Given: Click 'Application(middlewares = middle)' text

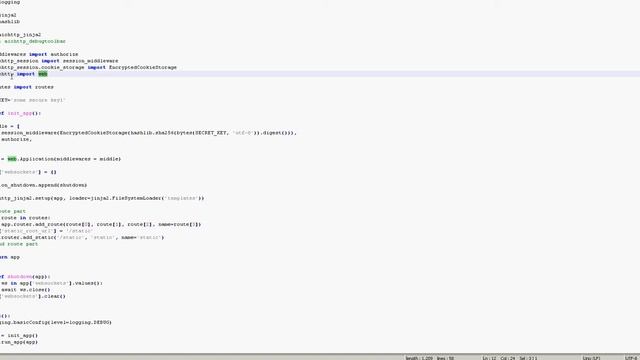Looking at the screenshot, I should click(70, 159).
